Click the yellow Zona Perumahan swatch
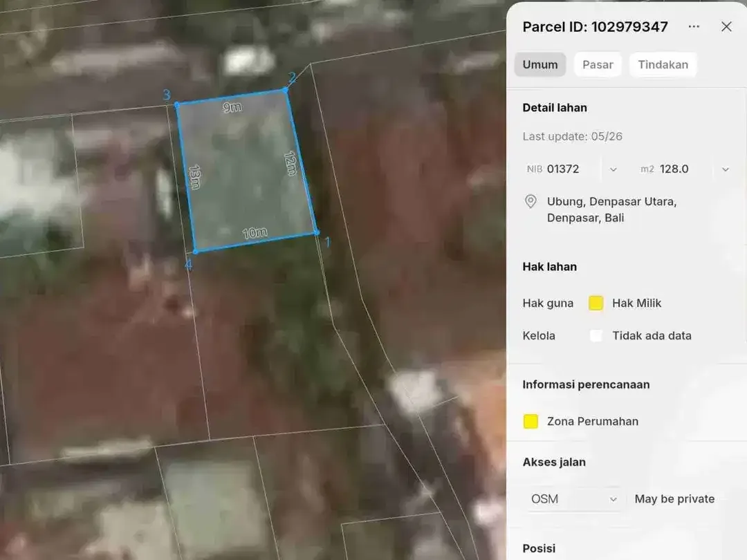Image resolution: width=747 pixels, height=560 pixels. pos(531,422)
